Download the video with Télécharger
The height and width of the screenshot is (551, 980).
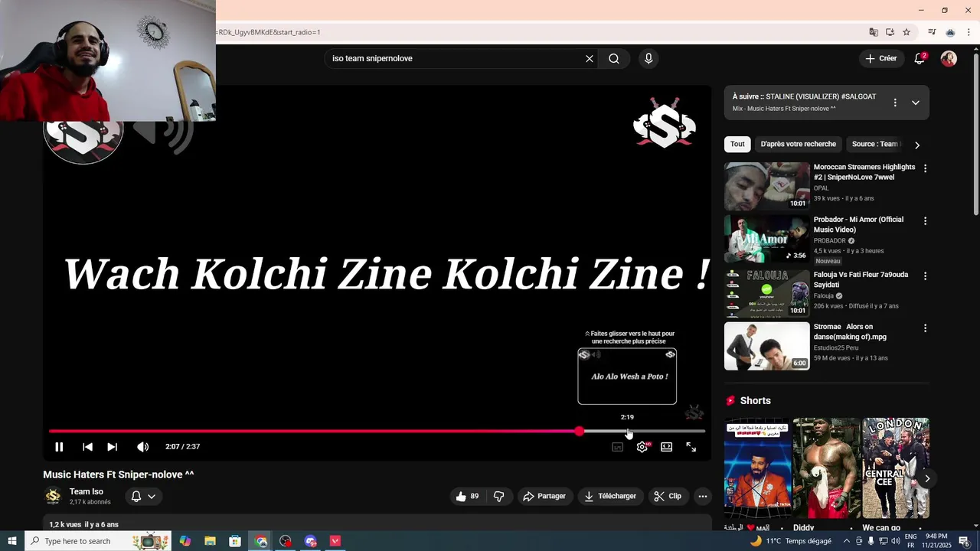coord(610,497)
